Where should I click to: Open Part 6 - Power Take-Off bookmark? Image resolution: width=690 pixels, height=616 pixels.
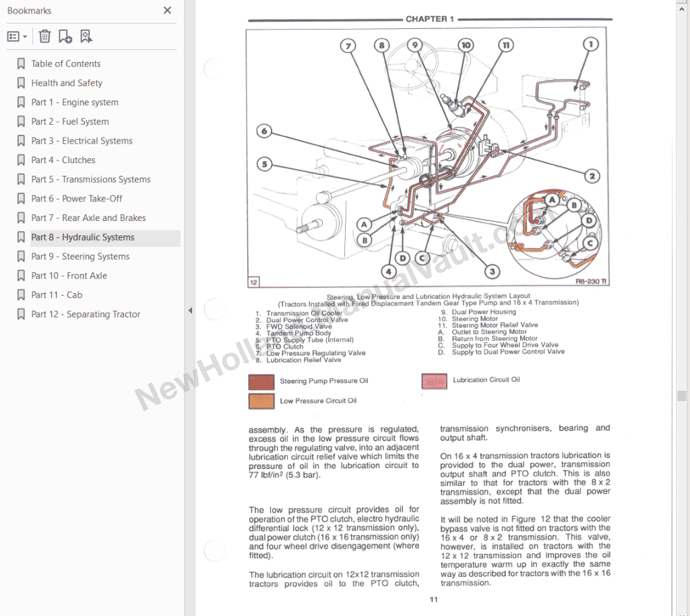[x=77, y=199]
